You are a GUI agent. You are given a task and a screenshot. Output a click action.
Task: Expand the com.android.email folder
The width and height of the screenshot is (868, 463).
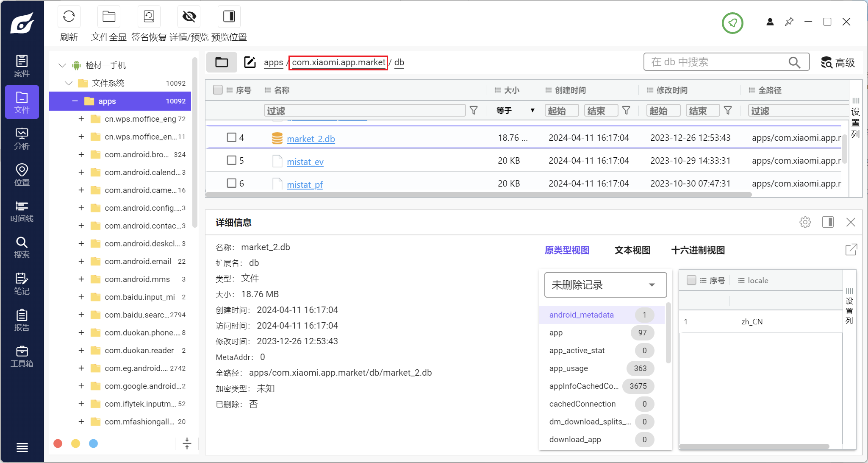(x=81, y=261)
